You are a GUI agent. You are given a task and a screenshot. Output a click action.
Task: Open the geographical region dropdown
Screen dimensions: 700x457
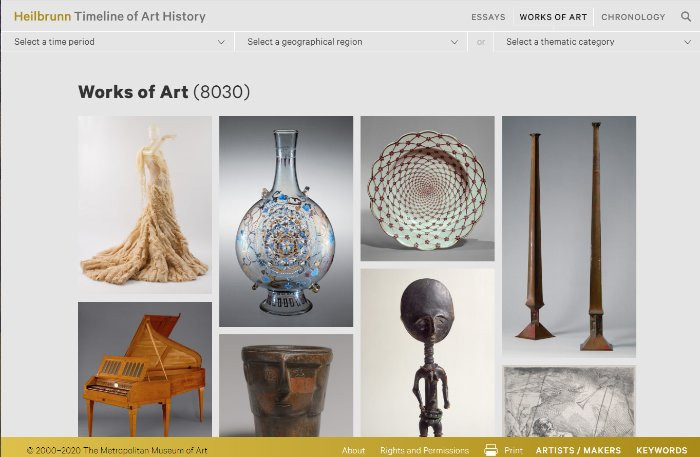353,42
